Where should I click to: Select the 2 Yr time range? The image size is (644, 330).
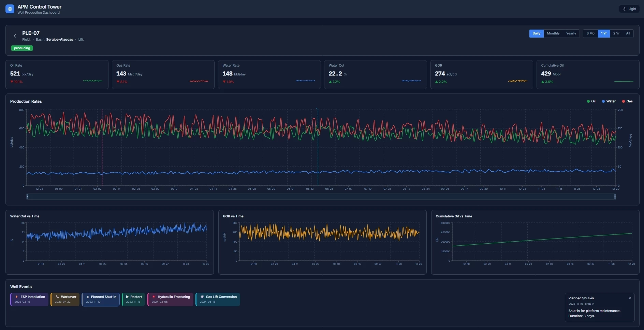pos(616,33)
